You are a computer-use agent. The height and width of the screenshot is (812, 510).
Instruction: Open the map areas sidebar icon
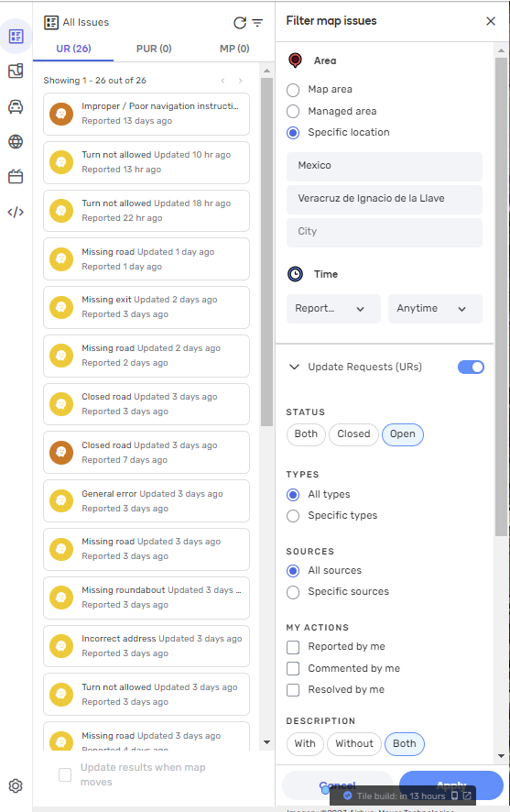click(16, 71)
